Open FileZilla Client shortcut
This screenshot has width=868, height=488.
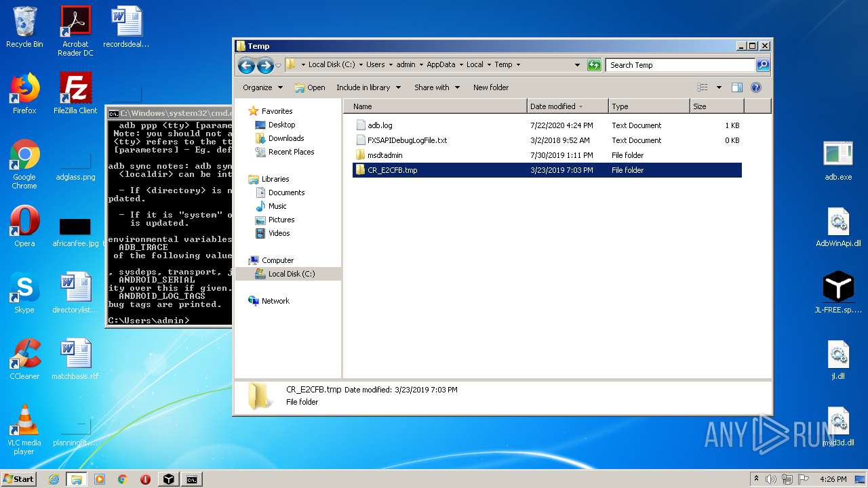click(75, 94)
